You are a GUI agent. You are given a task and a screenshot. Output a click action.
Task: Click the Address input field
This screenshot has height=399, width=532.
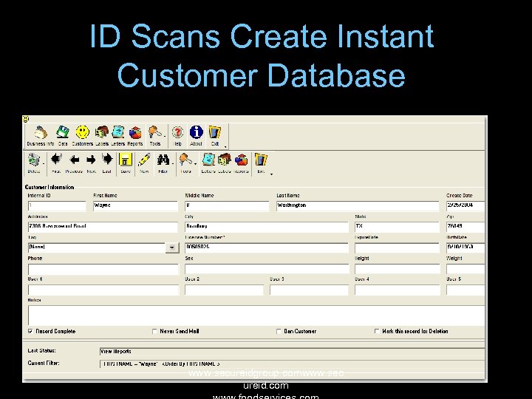(103, 227)
